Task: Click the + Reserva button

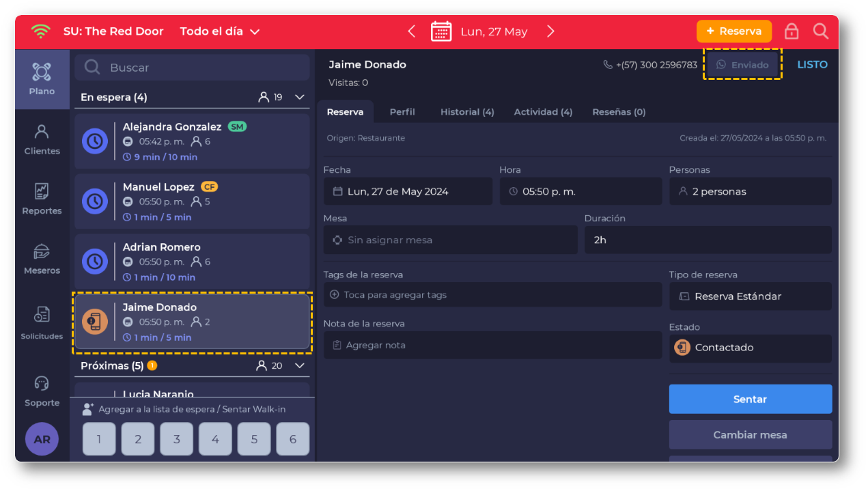Action: click(x=734, y=31)
